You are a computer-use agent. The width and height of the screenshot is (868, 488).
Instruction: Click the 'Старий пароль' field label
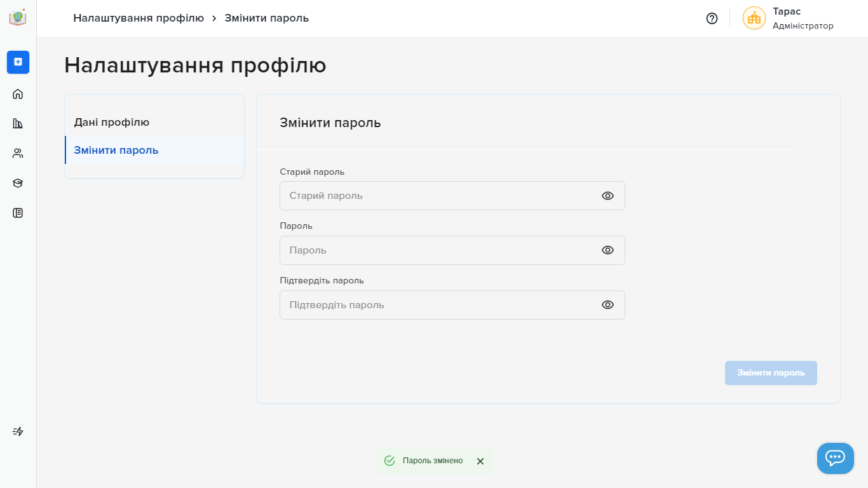pyautogui.click(x=312, y=172)
